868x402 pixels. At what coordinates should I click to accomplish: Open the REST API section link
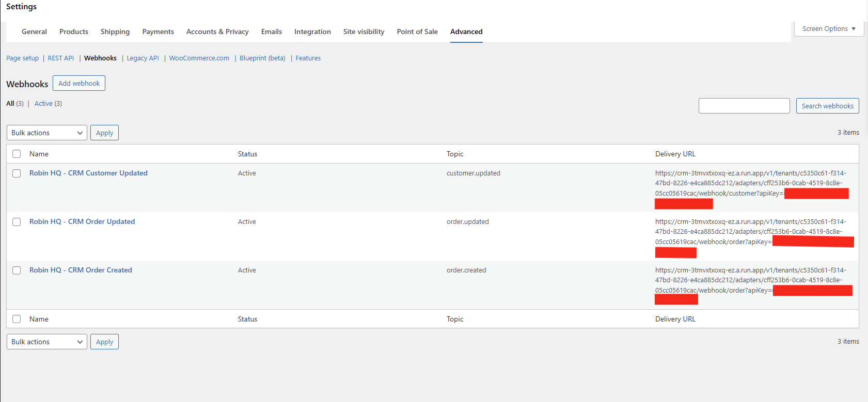pyautogui.click(x=61, y=58)
